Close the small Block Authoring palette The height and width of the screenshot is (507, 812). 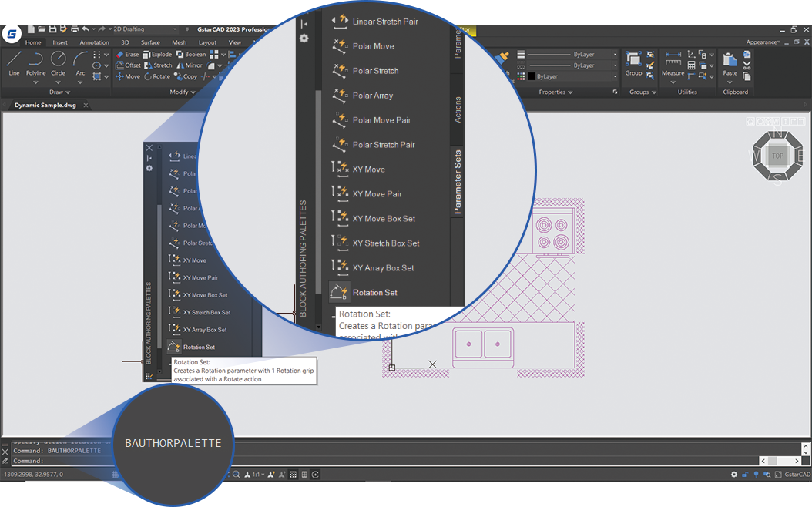coord(149,148)
